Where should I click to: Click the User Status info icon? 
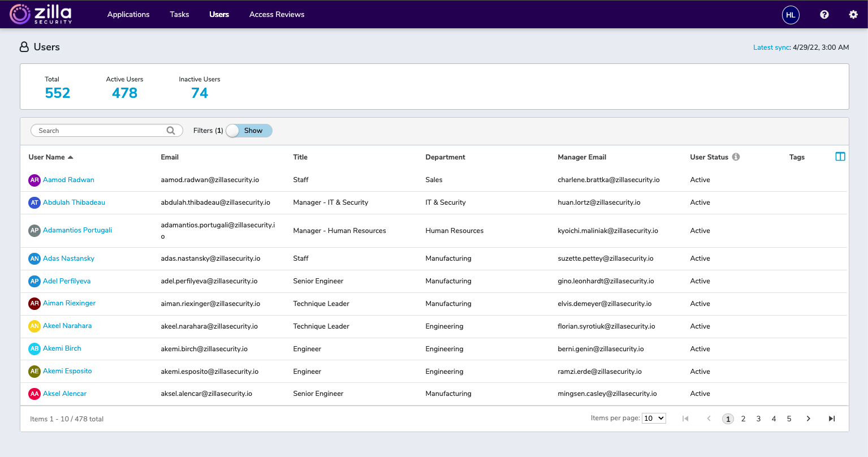pyautogui.click(x=736, y=157)
